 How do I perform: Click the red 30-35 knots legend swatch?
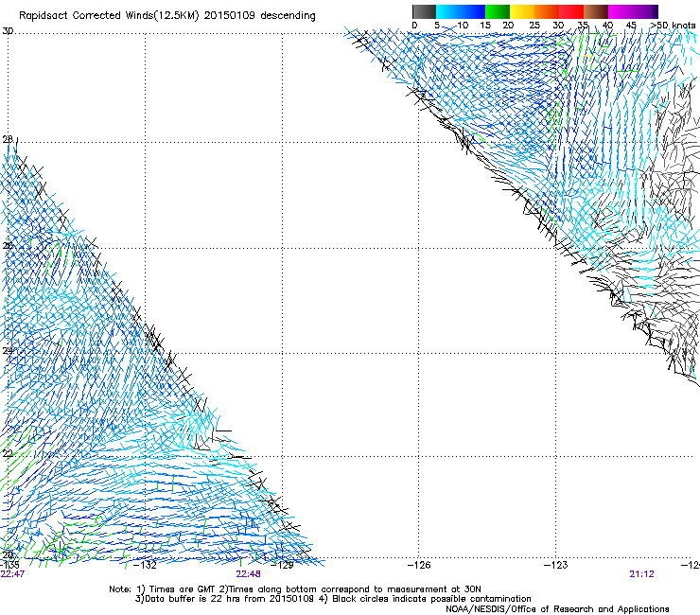[x=571, y=11]
